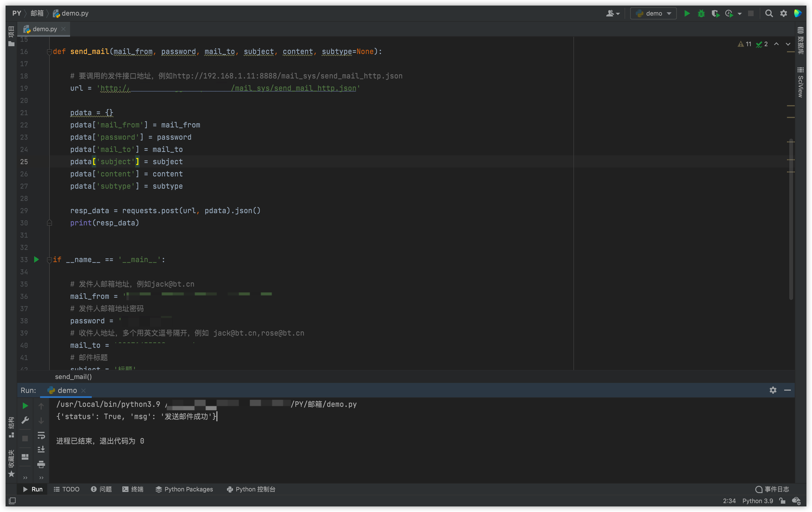Open the 终端 terminal tool window
Screen dimensions: 812x512
(x=133, y=489)
